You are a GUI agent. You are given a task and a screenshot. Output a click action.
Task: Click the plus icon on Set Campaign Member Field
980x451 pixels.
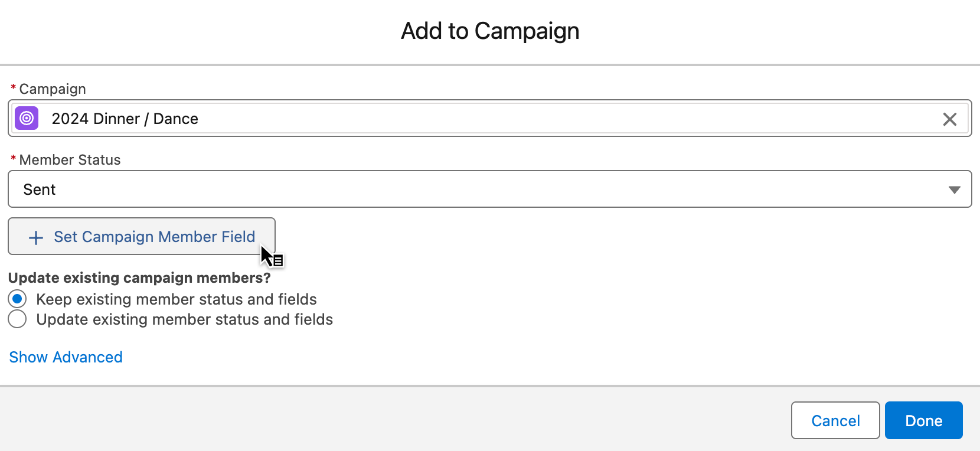[36, 237]
